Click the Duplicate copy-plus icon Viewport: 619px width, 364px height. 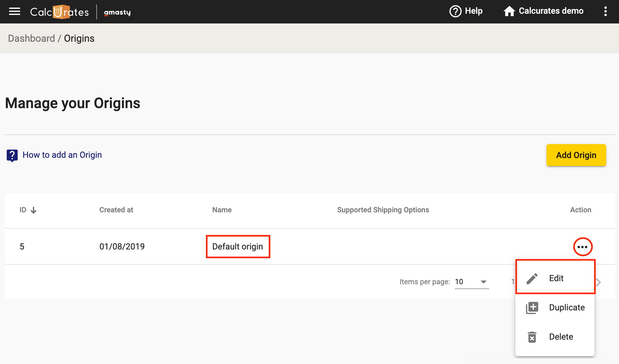point(532,308)
